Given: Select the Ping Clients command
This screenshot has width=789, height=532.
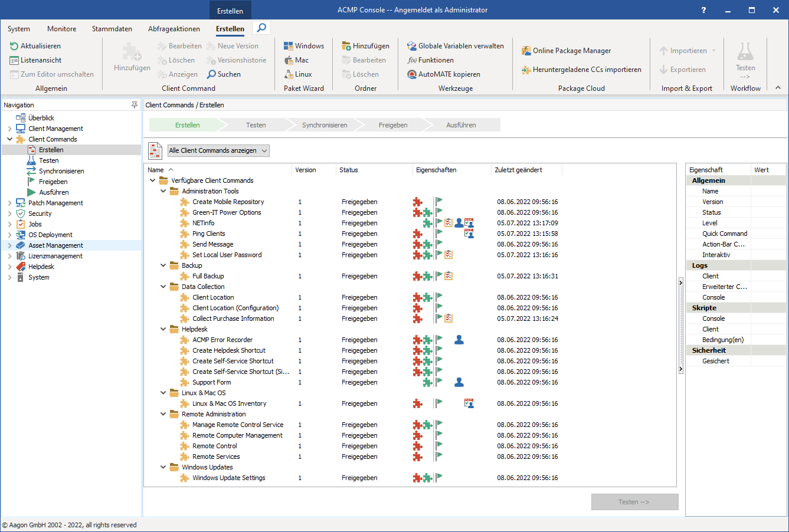Looking at the screenshot, I should [x=208, y=234].
